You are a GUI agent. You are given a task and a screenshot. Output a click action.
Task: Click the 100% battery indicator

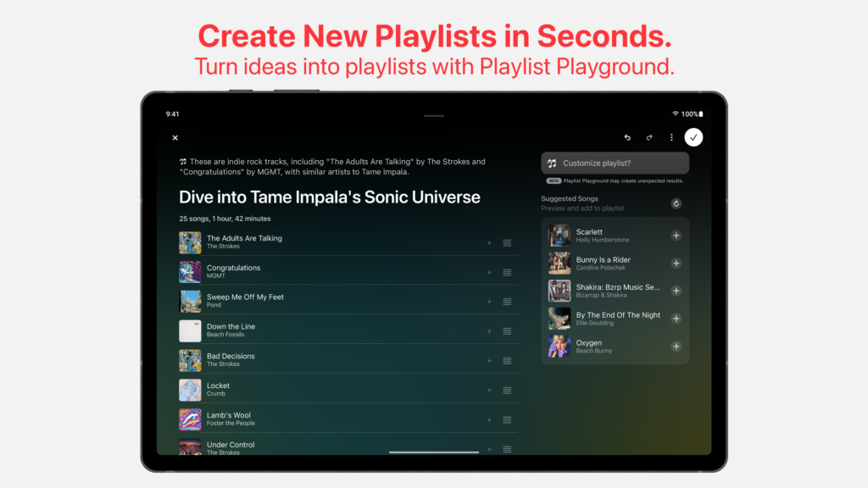click(692, 114)
